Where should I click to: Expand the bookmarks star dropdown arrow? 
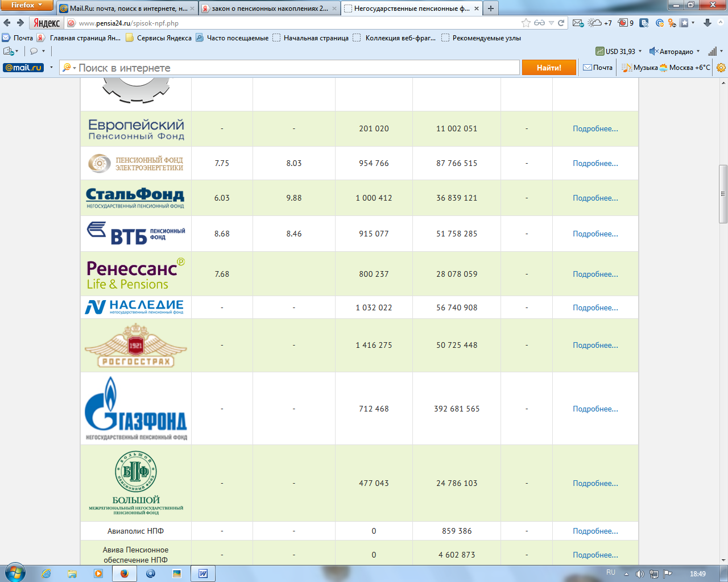(693, 23)
